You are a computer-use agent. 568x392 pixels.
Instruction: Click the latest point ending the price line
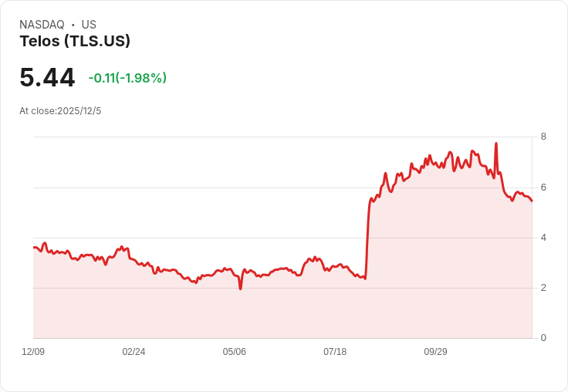532,201
